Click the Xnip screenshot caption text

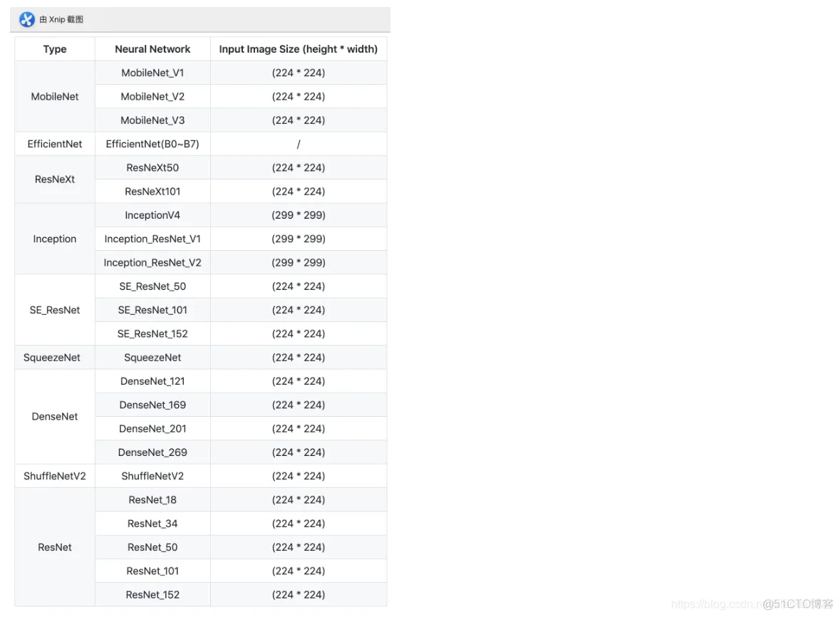61,20
